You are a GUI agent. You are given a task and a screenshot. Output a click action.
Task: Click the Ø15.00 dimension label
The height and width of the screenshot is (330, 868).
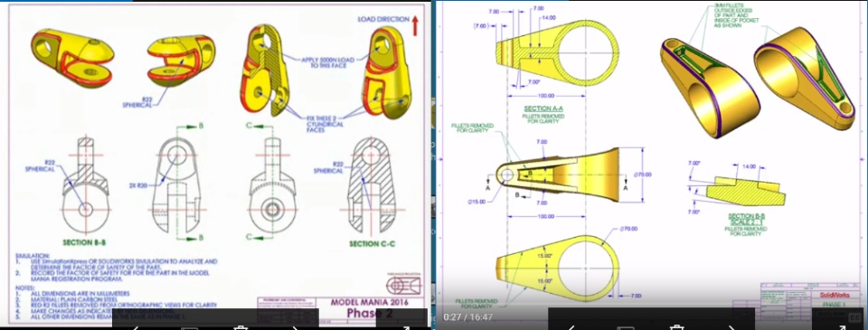(476, 202)
